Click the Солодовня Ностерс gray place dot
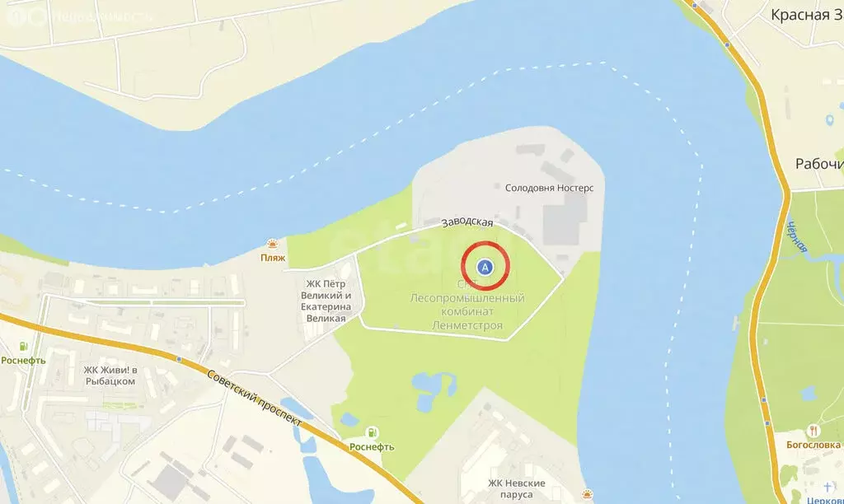The width and height of the screenshot is (844, 504). 498,186
